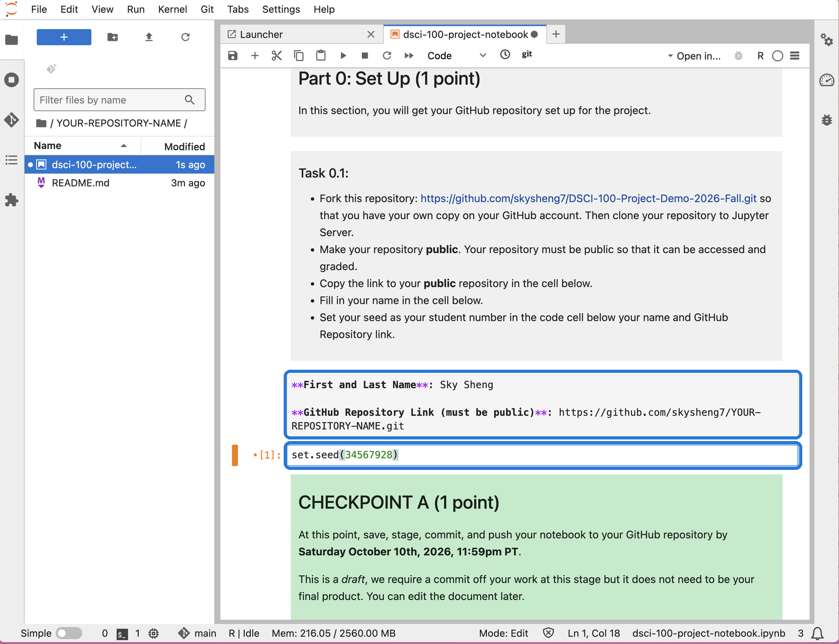
Task: Open the DSCI-100-Project-Demo GitHub link
Action: 588,199
